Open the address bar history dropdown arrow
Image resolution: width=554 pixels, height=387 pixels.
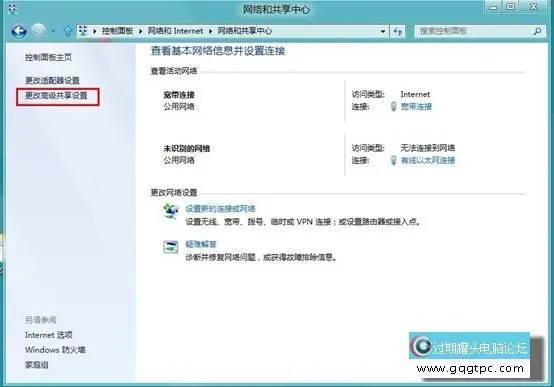[383, 31]
